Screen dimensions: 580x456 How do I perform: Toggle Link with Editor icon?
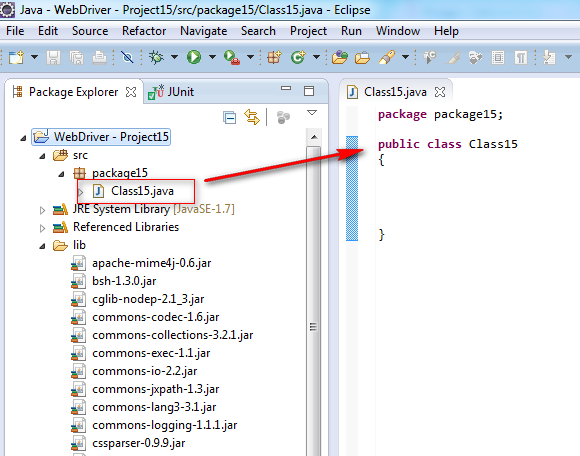click(x=252, y=117)
